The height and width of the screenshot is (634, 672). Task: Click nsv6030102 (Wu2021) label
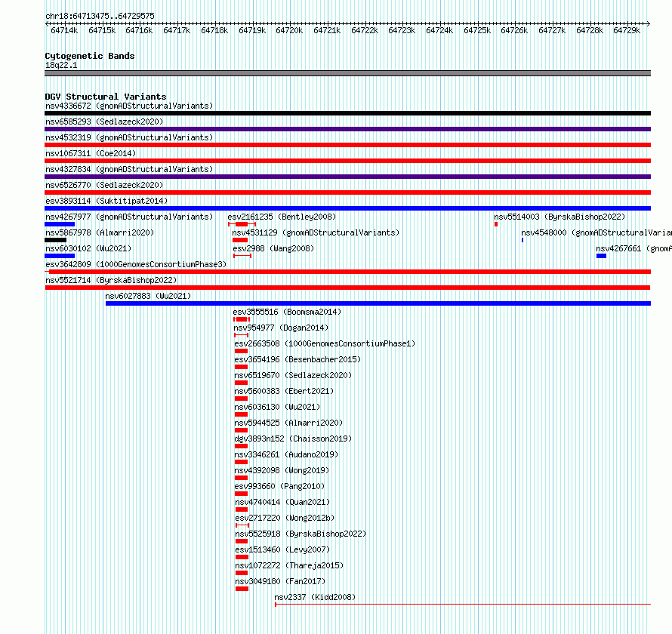pyautogui.click(x=88, y=248)
